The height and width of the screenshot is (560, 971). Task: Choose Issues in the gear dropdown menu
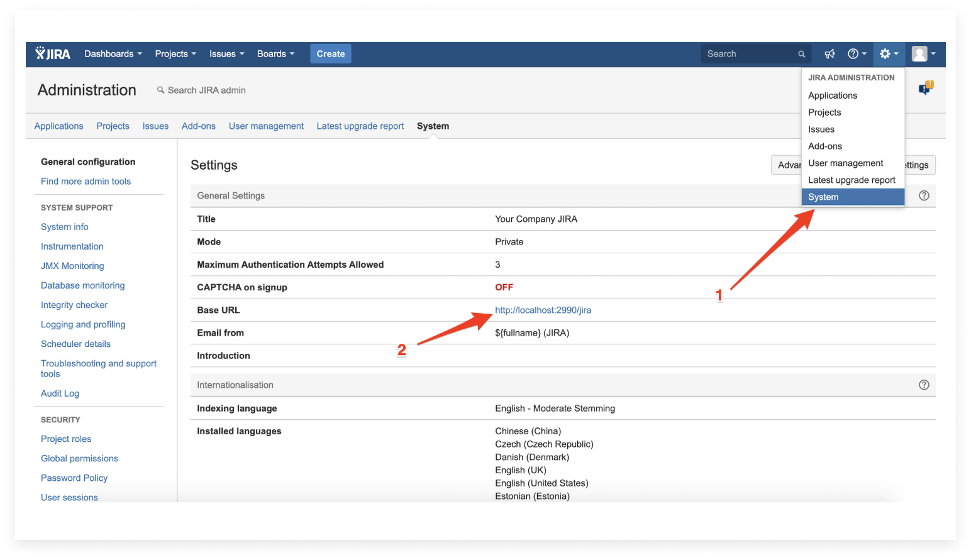click(853, 129)
